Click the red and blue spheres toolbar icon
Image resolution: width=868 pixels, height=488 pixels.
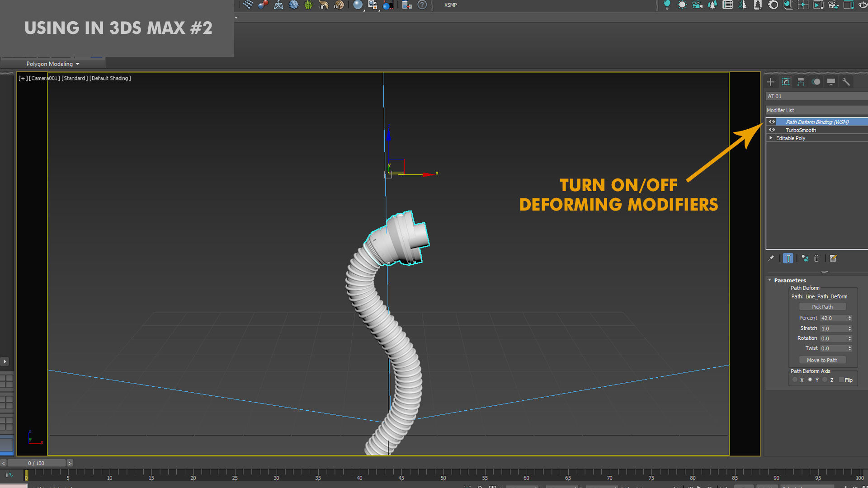263,5
